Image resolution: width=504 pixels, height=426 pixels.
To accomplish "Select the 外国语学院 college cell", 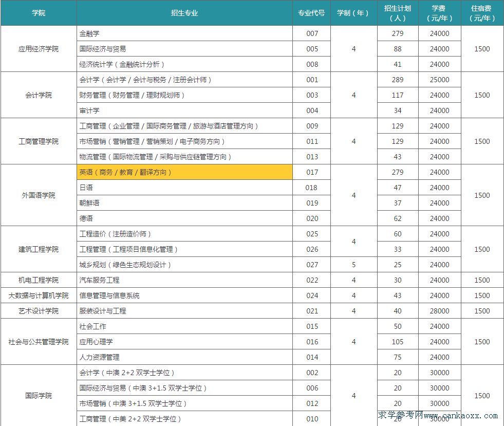I will pos(39,195).
